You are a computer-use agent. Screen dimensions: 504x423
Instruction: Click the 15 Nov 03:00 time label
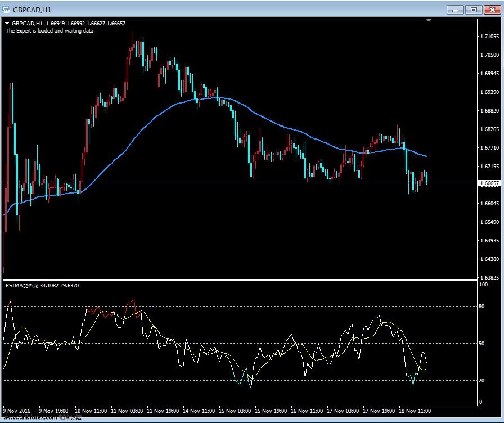[235, 411]
